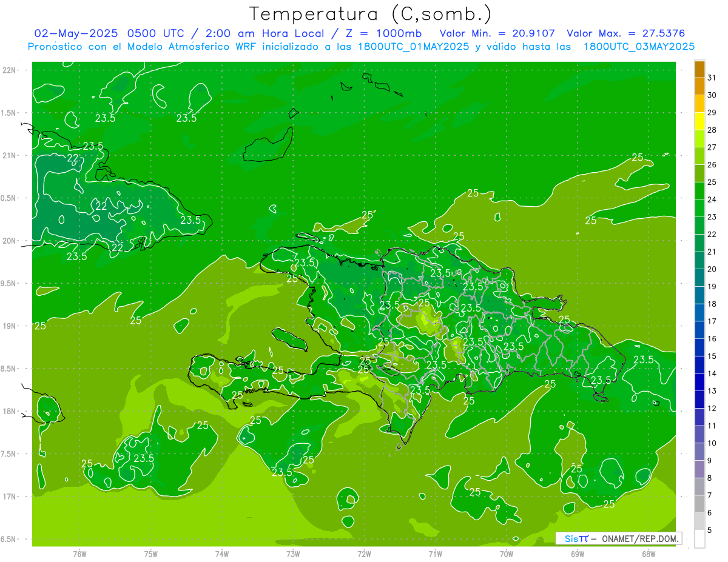Pick the orange legend swatch between 30 and 31
The height and width of the screenshot is (562, 728).
coord(699,87)
